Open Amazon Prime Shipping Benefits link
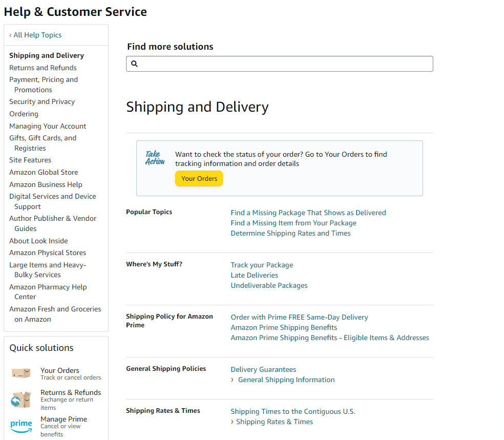The image size is (504, 440). (x=284, y=327)
